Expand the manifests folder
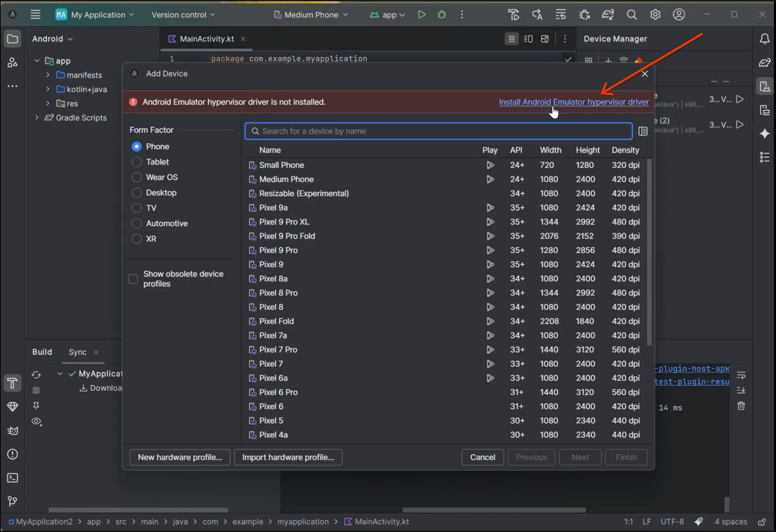Screen dimensions: 776x532 coord(48,75)
